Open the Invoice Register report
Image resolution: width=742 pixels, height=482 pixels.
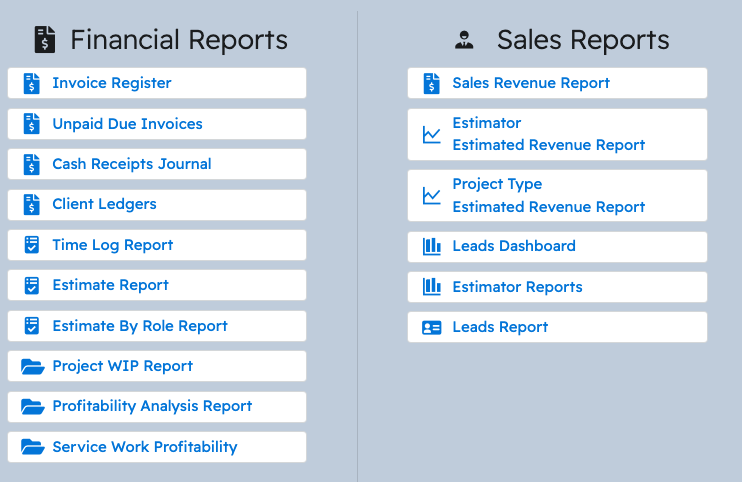click(157, 83)
